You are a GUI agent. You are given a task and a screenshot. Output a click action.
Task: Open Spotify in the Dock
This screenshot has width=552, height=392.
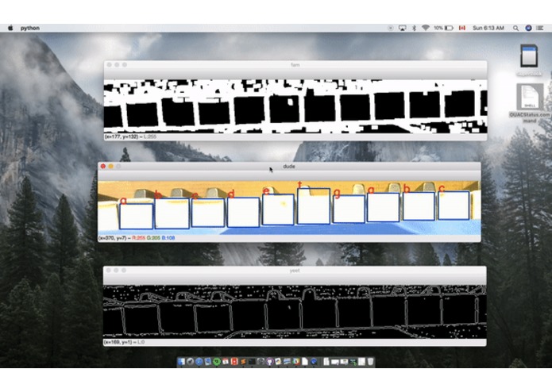point(217,361)
